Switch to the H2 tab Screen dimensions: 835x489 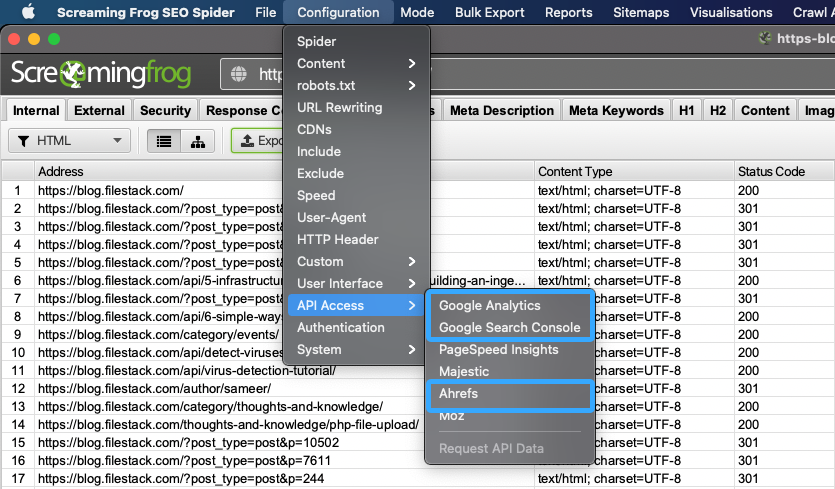tap(718, 110)
